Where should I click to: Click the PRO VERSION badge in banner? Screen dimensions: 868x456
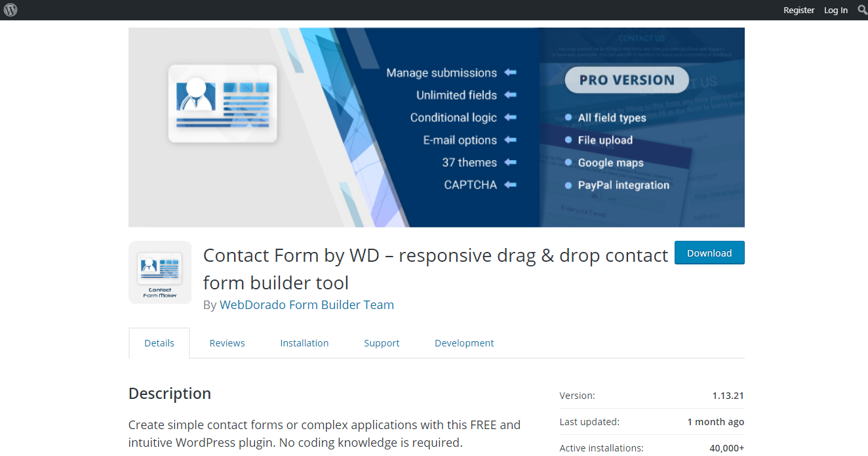pyautogui.click(x=627, y=80)
